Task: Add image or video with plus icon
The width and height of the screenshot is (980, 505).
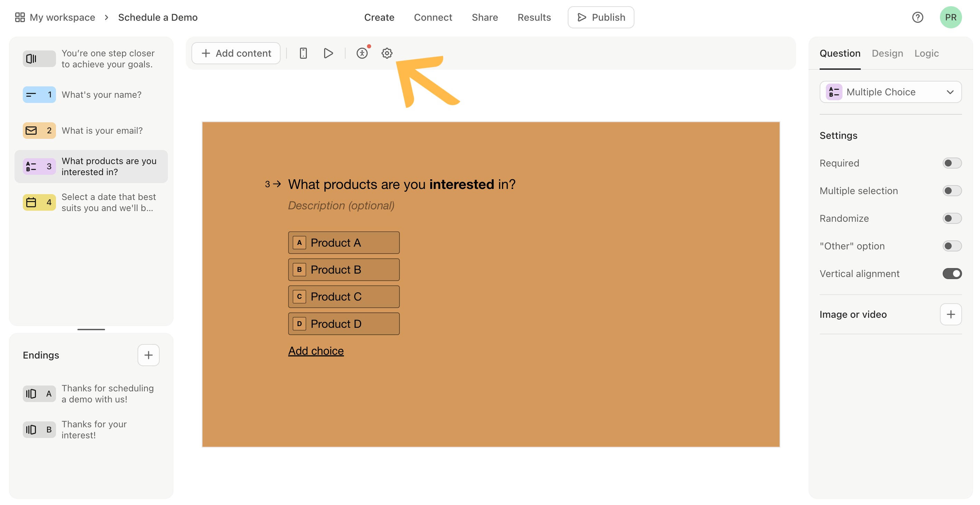Action: [x=950, y=314]
